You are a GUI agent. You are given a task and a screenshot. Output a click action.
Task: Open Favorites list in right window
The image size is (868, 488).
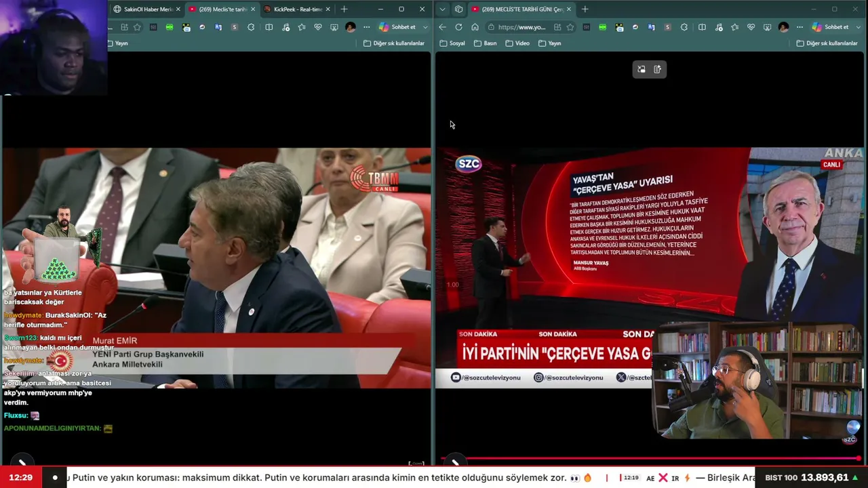coord(734,27)
